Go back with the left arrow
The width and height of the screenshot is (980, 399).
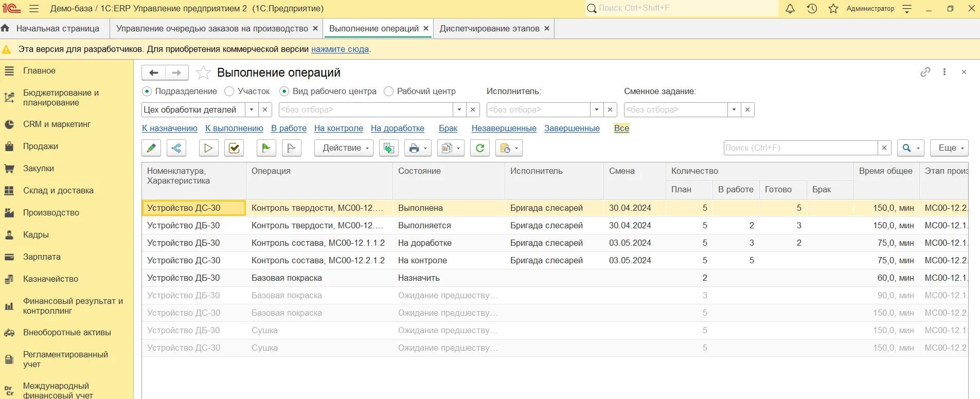tap(153, 72)
